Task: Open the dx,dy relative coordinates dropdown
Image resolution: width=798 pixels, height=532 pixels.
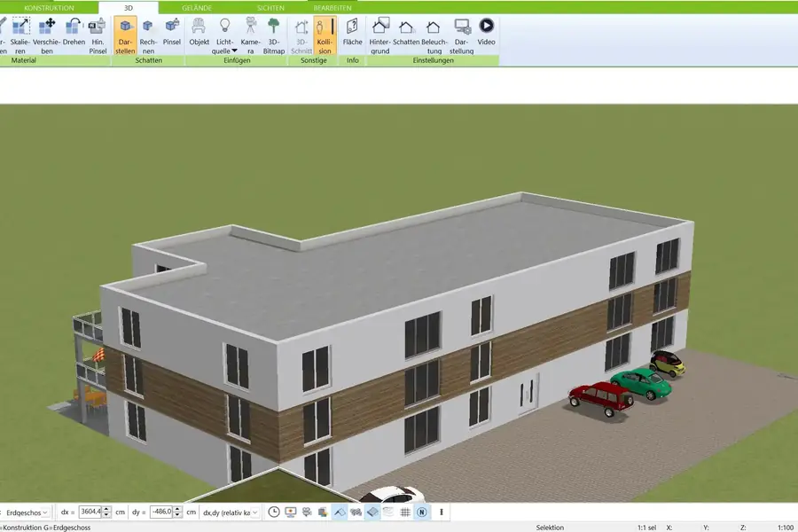Action: point(231,512)
